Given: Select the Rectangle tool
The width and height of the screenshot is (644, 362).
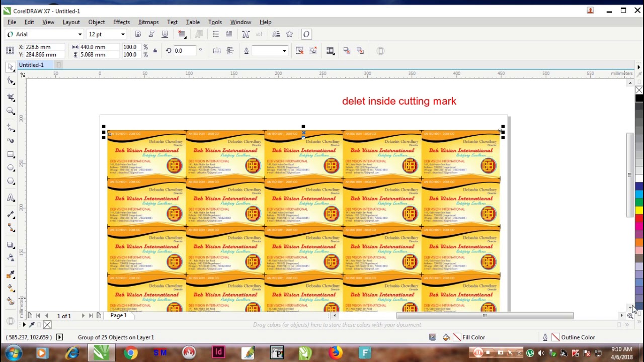Looking at the screenshot, I should [11, 155].
